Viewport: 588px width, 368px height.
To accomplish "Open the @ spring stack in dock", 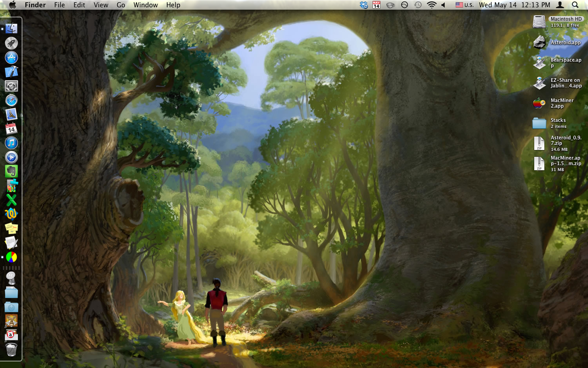I will coord(11,277).
